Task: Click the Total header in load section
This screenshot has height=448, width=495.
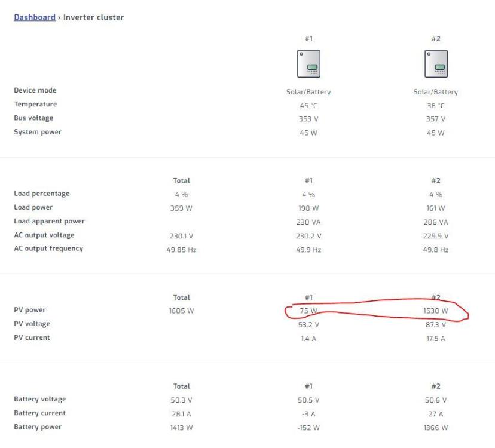Action: (x=181, y=180)
